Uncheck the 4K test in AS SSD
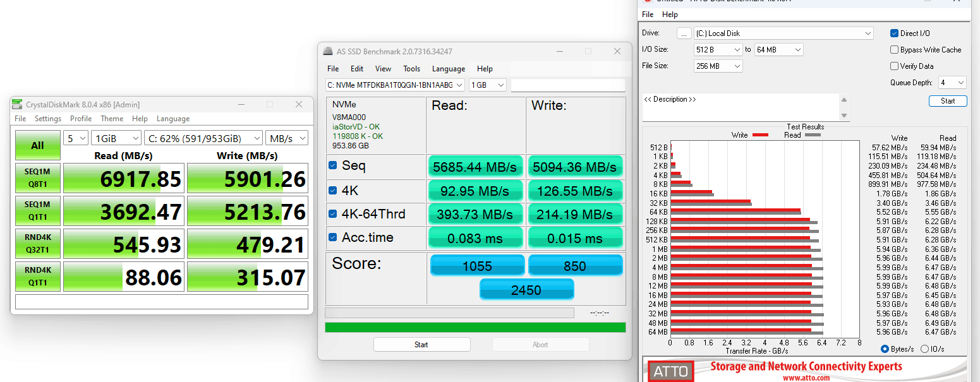The image size is (980, 382). 332,189
